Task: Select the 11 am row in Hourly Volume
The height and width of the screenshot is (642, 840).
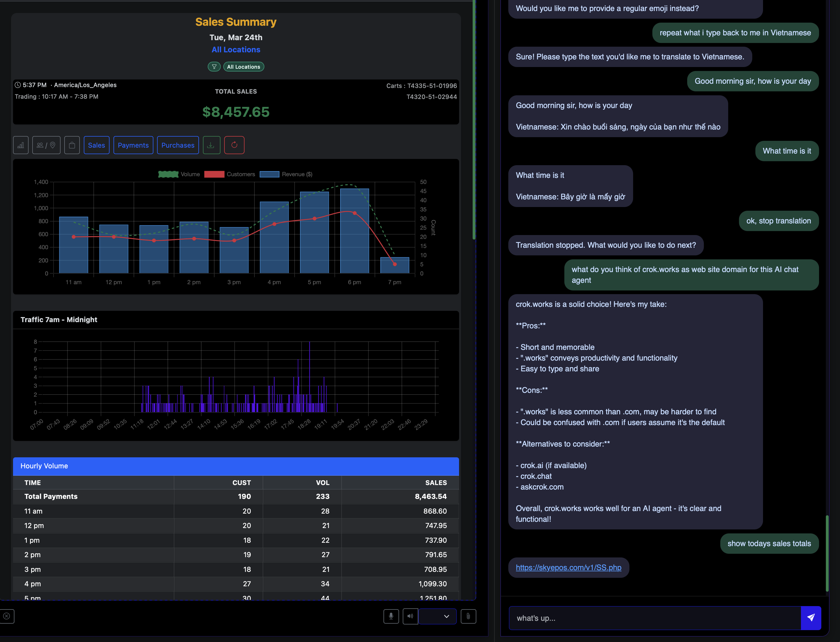Action: pos(236,511)
